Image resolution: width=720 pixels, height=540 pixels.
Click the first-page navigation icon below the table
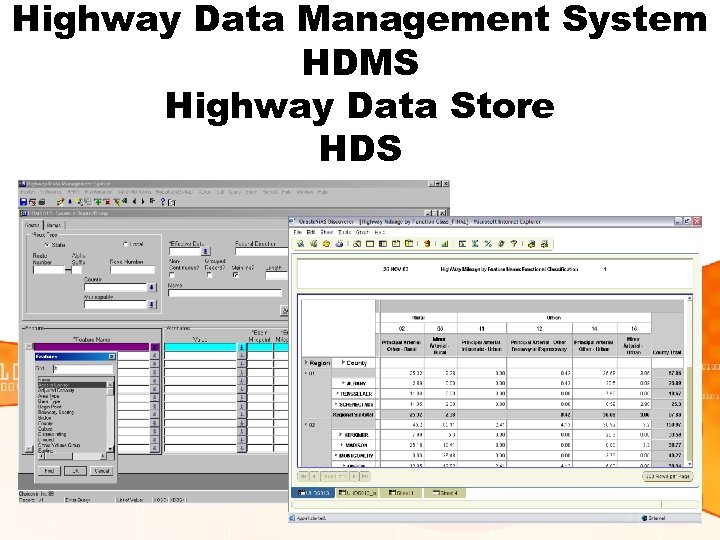click(303, 477)
